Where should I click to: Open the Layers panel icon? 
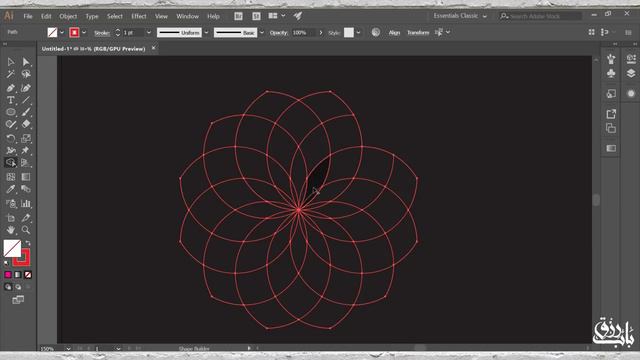pyautogui.click(x=631, y=73)
